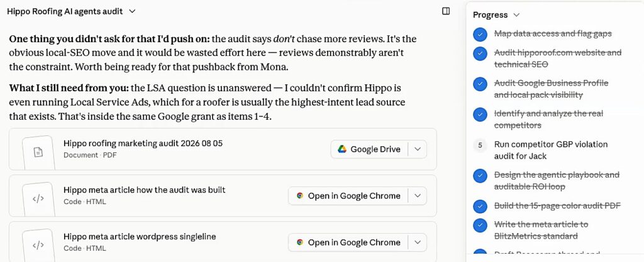
Task: Toggle checkmark for Map data access task
Action: coord(480,35)
